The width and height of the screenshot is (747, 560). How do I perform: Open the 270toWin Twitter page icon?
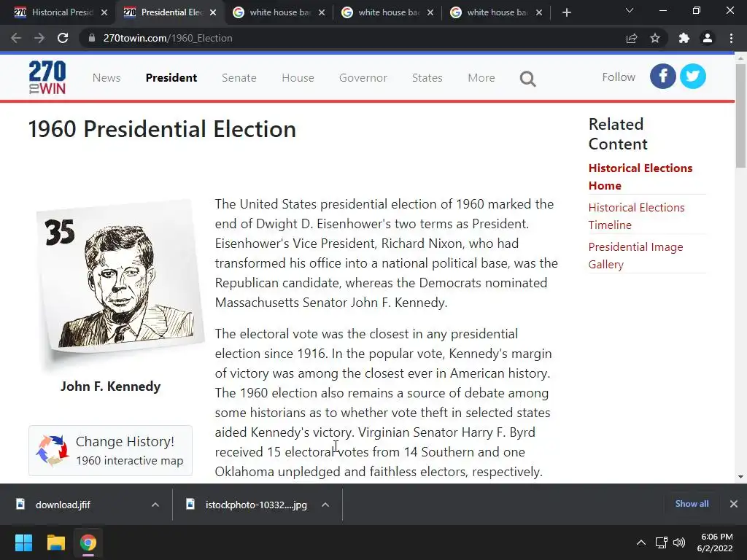pos(693,76)
